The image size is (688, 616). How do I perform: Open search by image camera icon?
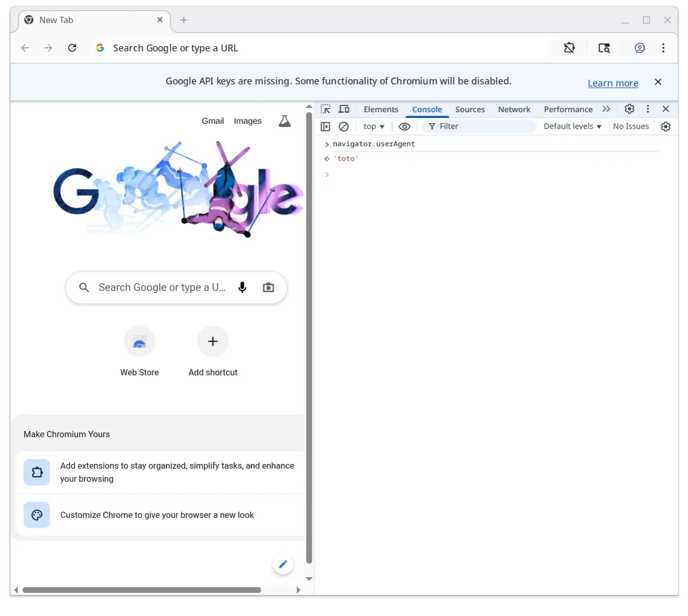(x=268, y=287)
